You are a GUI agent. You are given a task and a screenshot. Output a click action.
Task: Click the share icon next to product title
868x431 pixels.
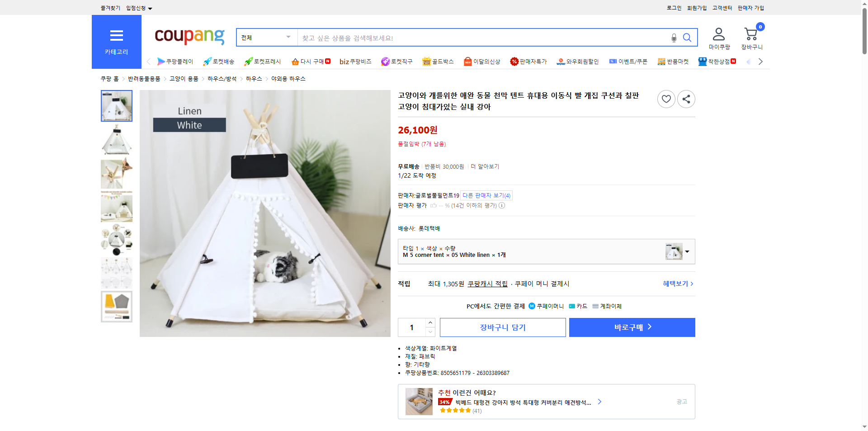[686, 99]
